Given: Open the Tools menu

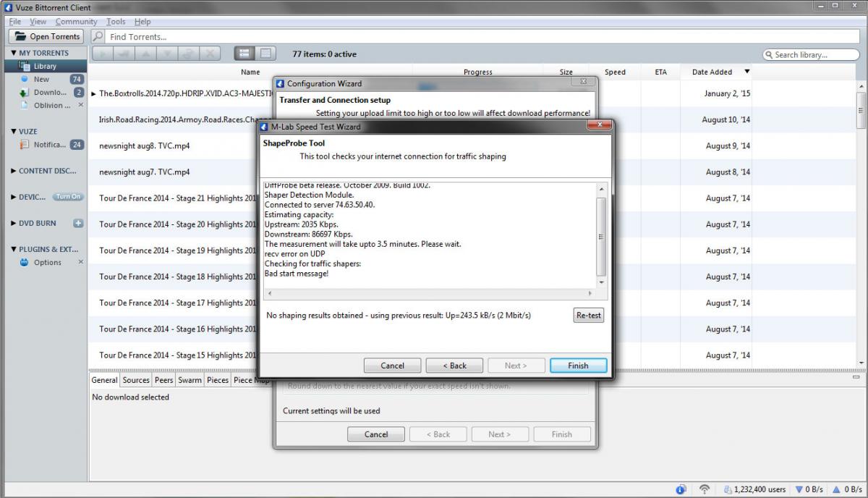Looking at the screenshot, I should 116,22.
